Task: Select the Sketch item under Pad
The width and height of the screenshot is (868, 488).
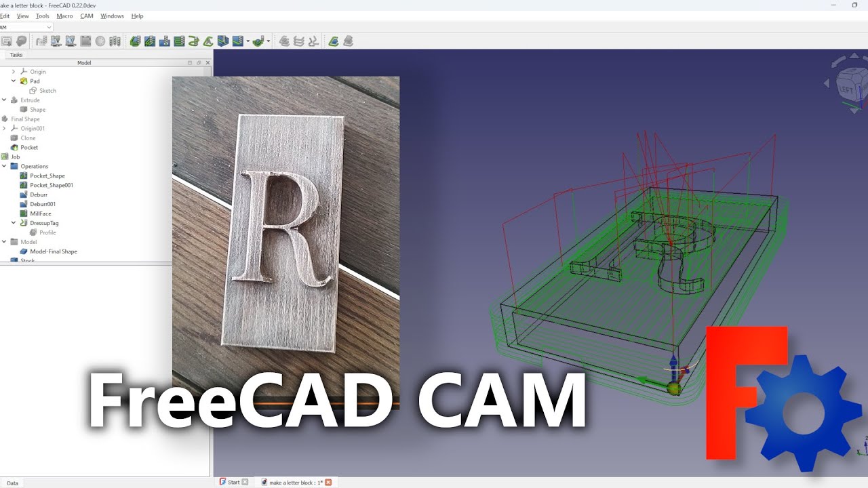Action: [47, 90]
